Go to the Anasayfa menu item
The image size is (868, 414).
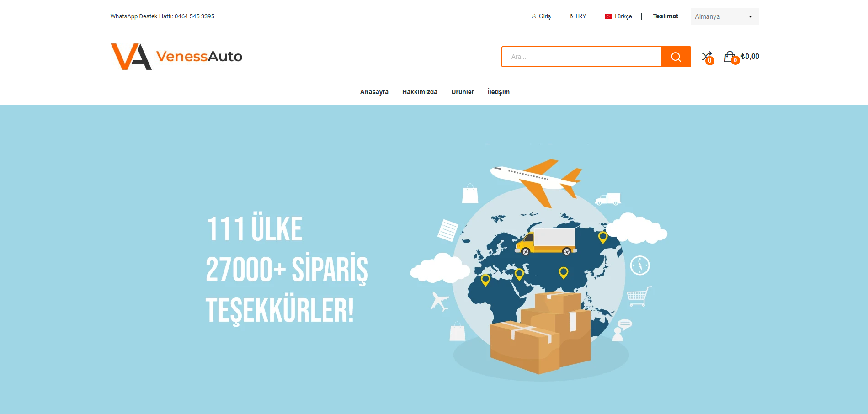click(x=374, y=92)
